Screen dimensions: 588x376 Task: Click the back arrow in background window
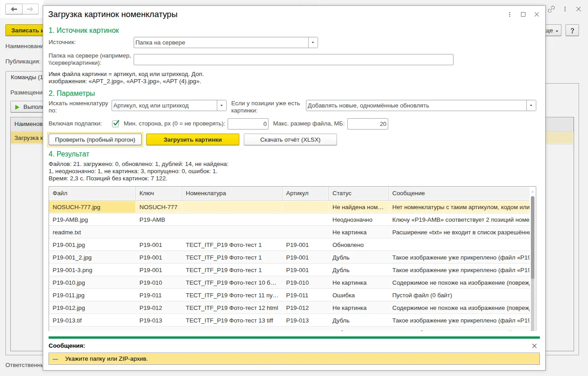13,9
